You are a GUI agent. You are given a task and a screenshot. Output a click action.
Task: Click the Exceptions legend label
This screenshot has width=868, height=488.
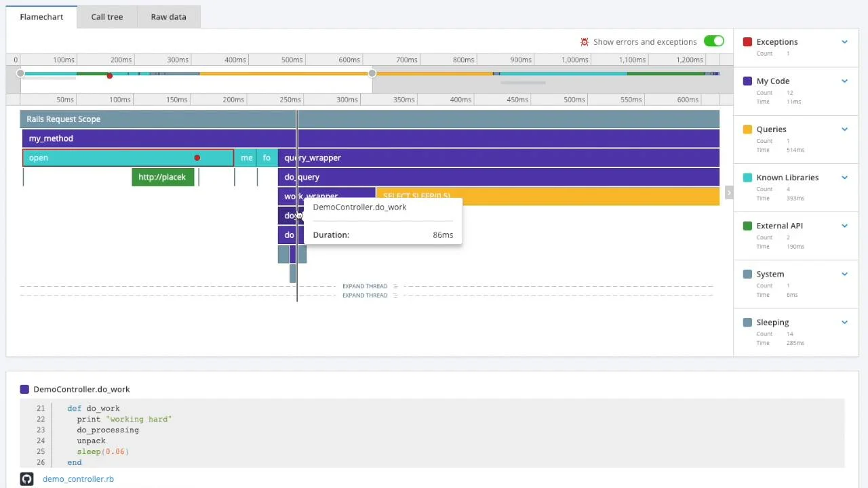coord(777,42)
